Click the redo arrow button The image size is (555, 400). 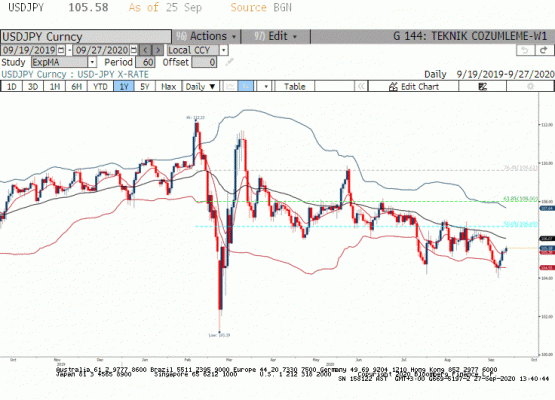coord(544,50)
